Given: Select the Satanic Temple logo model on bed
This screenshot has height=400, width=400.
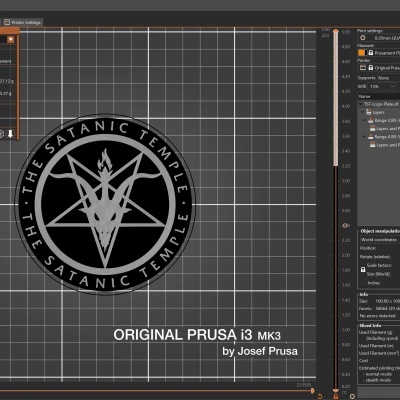Looking at the screenshot, I should [x=105, y=204].
